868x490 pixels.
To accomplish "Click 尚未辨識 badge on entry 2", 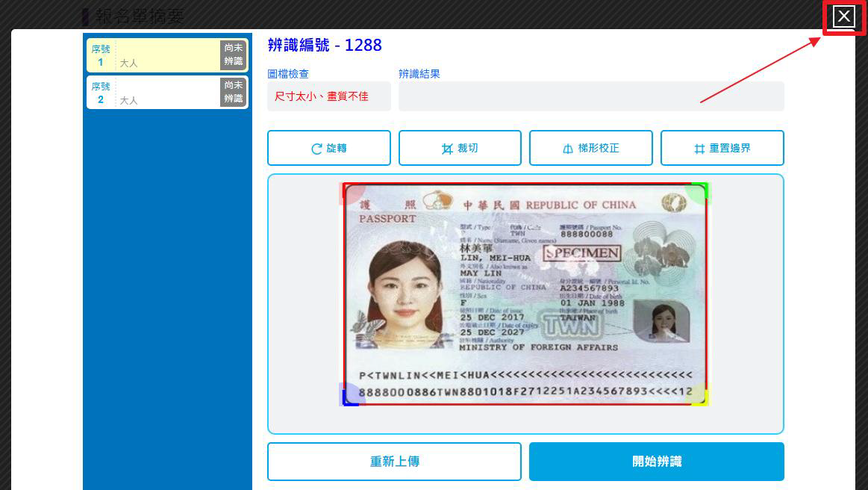I will (233, 93).
